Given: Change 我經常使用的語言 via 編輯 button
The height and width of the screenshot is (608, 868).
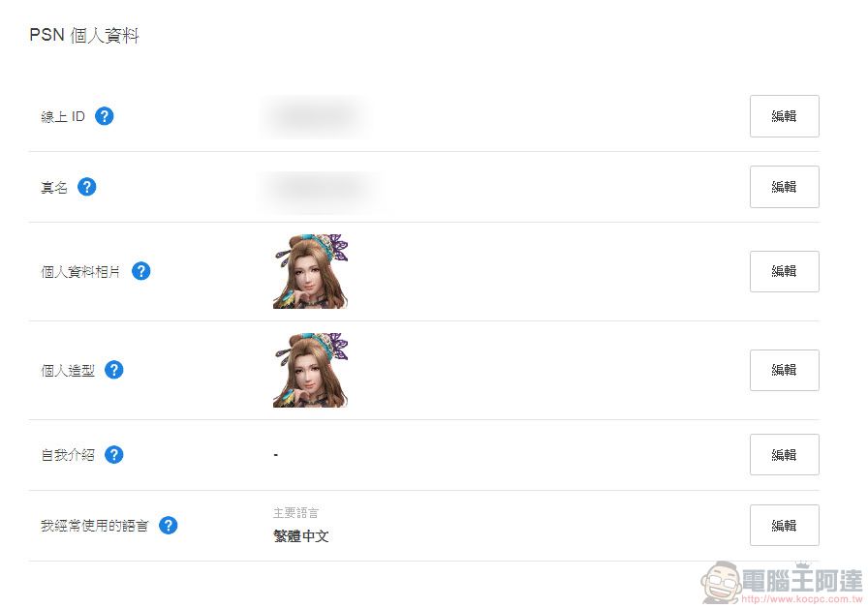Looking at the screenshot, I should click(784, 526).
